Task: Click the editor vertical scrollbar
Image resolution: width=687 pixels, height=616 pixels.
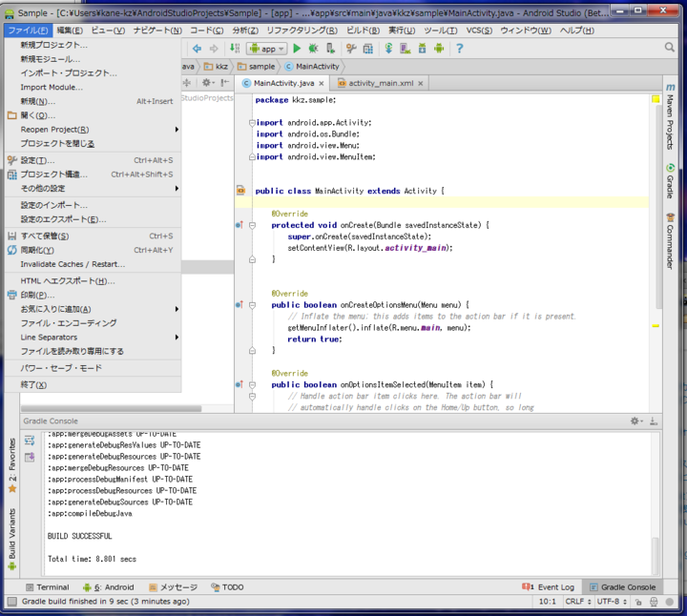Action: click(x=658, y=206)
